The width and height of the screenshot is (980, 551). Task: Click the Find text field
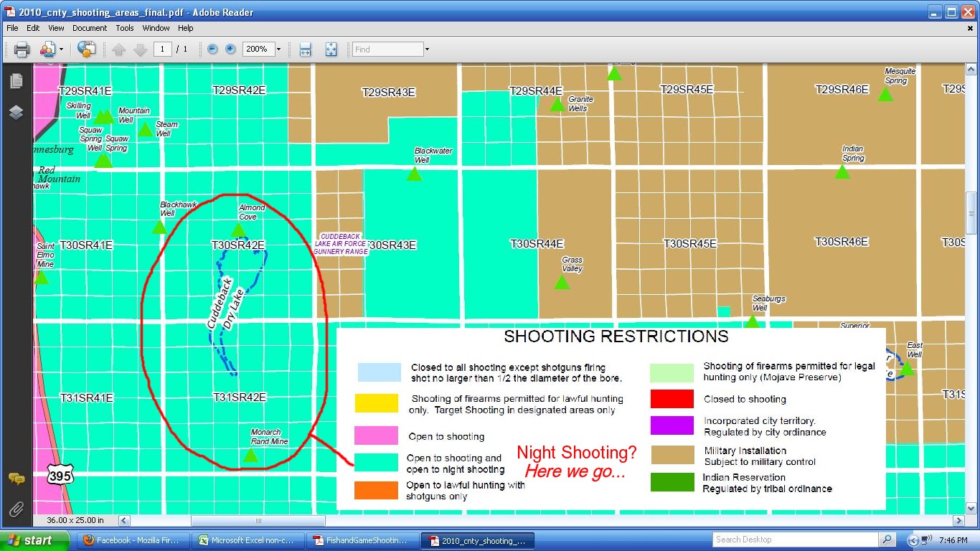387,50
